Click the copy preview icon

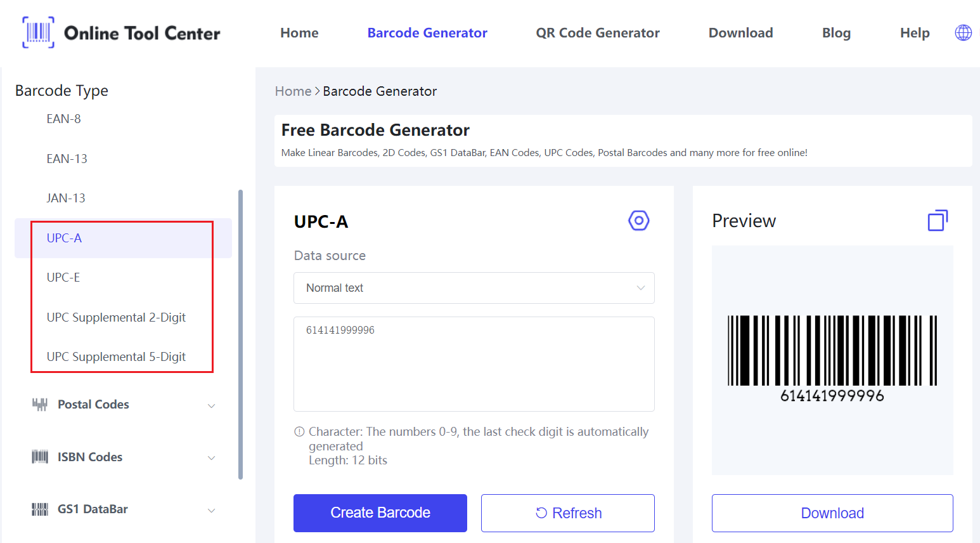938,221
